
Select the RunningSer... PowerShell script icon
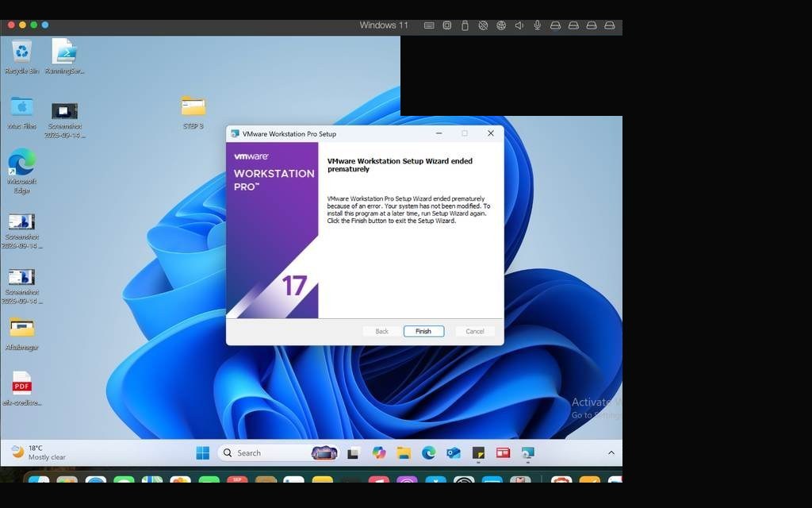64,57
